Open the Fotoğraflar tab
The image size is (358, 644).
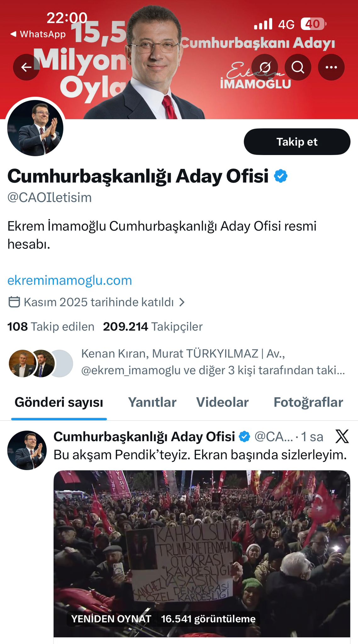click(x=308, y=402)
